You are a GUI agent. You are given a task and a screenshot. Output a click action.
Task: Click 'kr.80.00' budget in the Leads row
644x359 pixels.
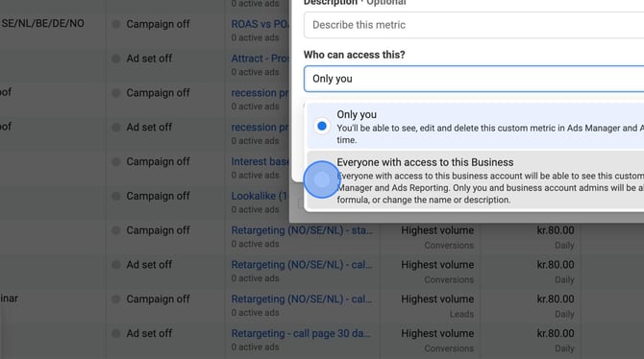point(556,299)
